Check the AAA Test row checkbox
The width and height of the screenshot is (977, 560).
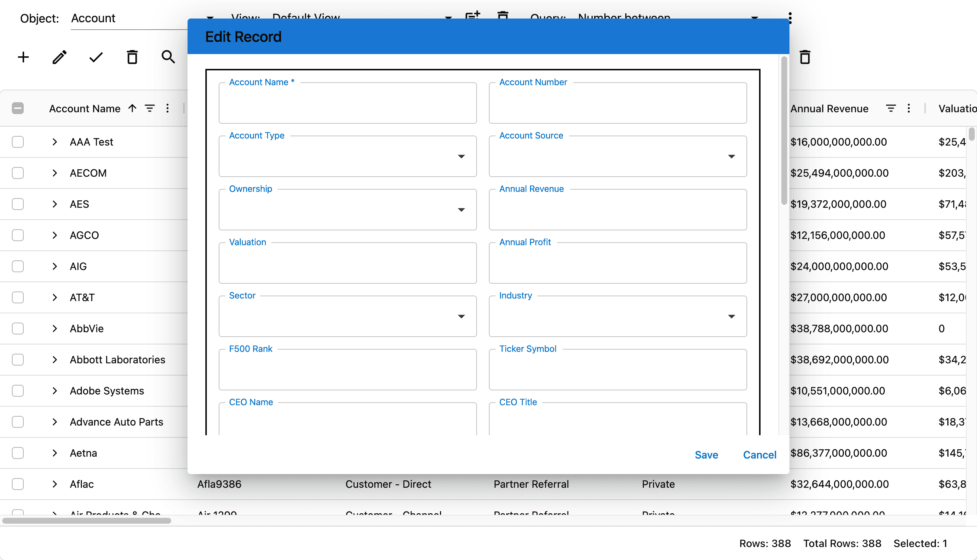coord(18,142)
